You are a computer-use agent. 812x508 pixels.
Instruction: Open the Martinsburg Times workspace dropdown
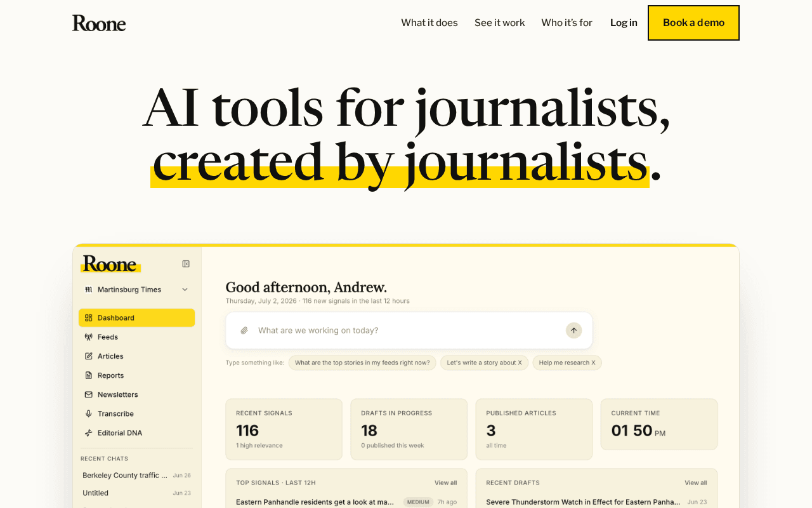coord(136,290)
